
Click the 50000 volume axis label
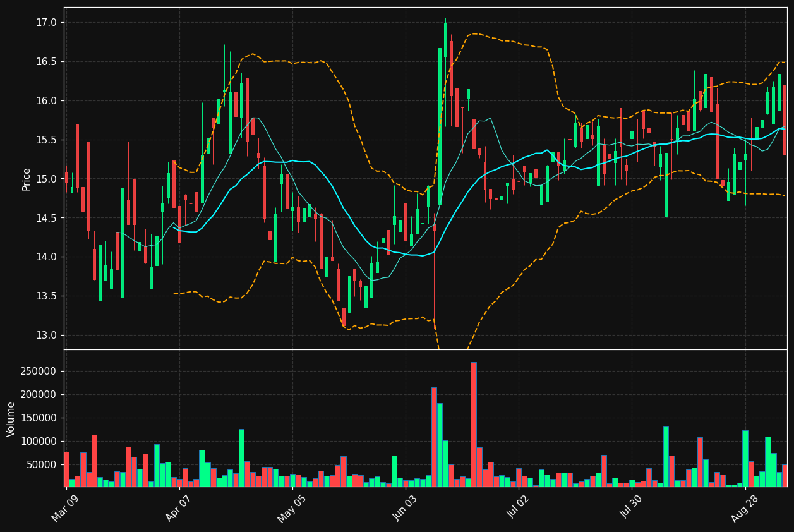point(42,465)
